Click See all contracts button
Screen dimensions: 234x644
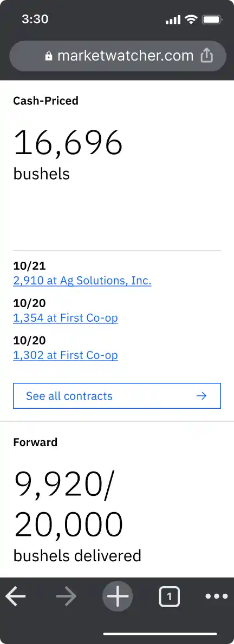pos(117,396)
